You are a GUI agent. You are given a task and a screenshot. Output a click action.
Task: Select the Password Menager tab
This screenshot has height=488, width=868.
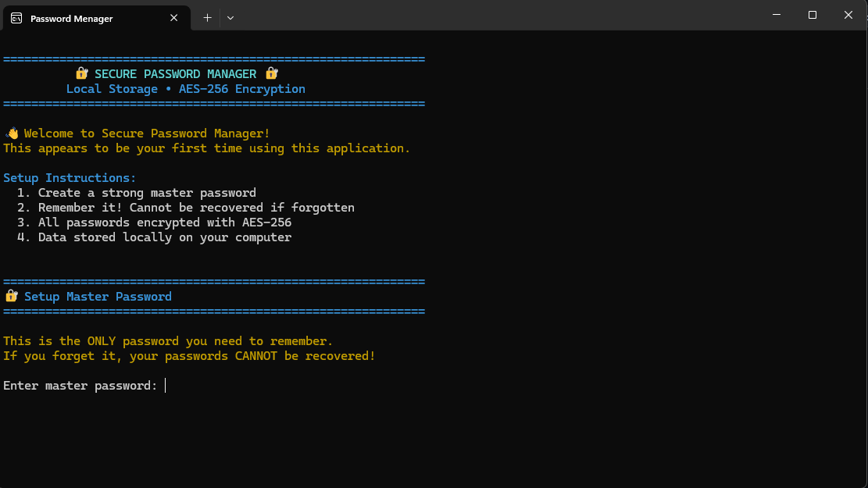pyautogui.click(x=97, y=18)
